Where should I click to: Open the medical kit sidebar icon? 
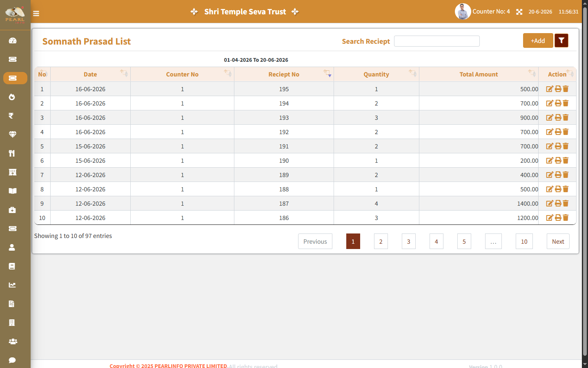pos(12,210)
